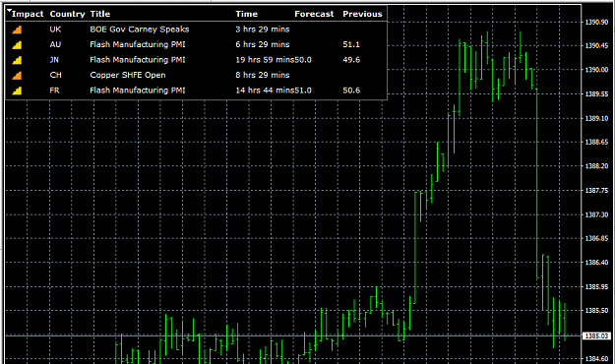Sort by the Country column header
Viewport: 615px width, 364px height.
[x=68, y=14]
